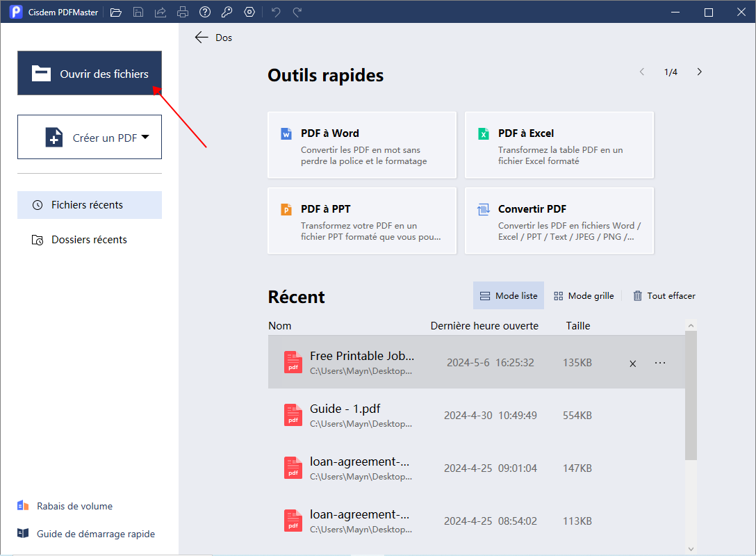Image resolution: width=756 pixels, height=556 pixels.
Task: Click the 1/4 page indicator
Action: point(671,72)
